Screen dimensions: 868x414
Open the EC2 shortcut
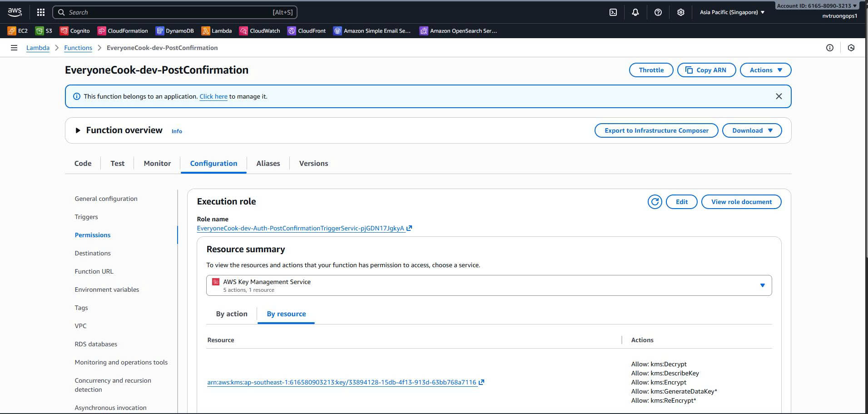point(18,31)
